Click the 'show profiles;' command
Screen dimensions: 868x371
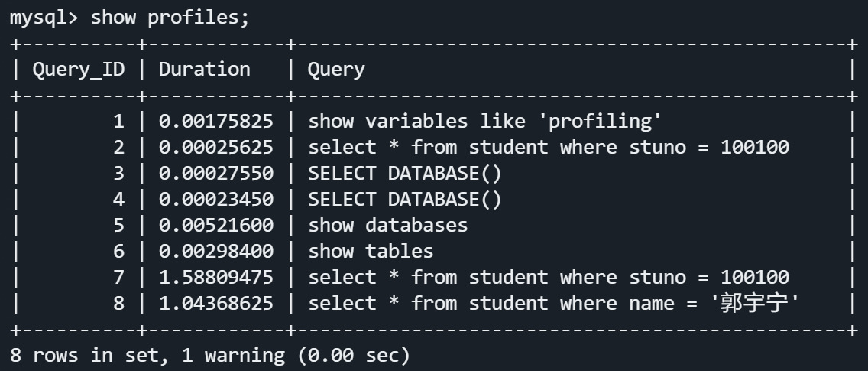pos(170,18)
